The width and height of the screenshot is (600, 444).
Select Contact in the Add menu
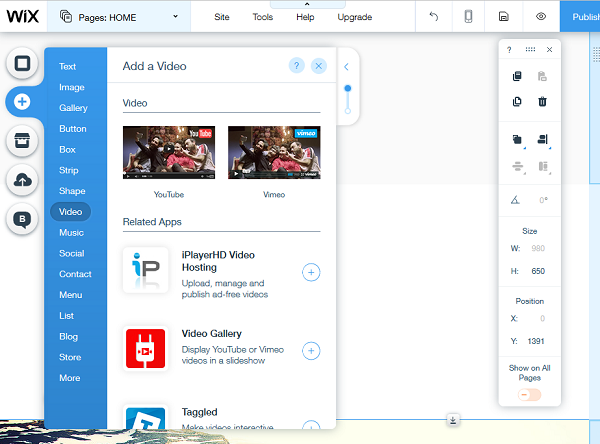point(75,274)
